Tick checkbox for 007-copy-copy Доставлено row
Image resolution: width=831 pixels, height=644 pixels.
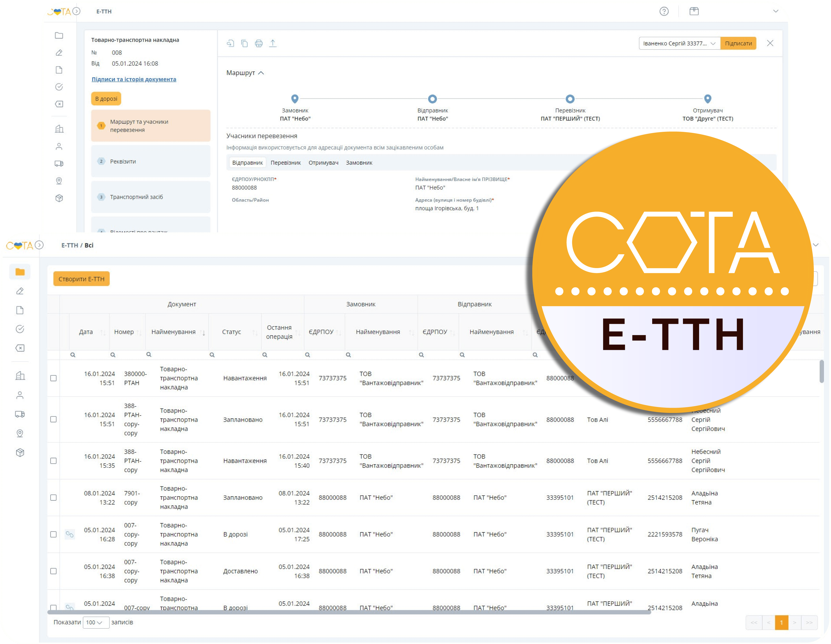pyautogui.click(x=54, y=571)
